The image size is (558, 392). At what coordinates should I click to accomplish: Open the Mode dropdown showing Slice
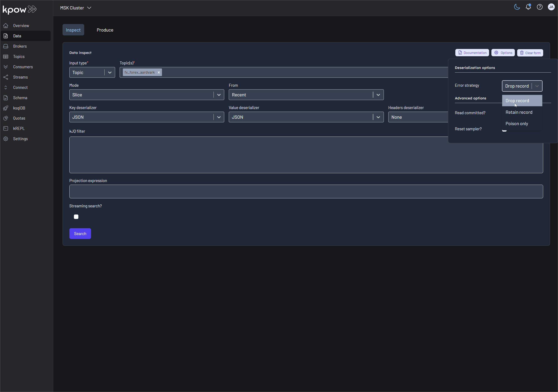point(218,95)
